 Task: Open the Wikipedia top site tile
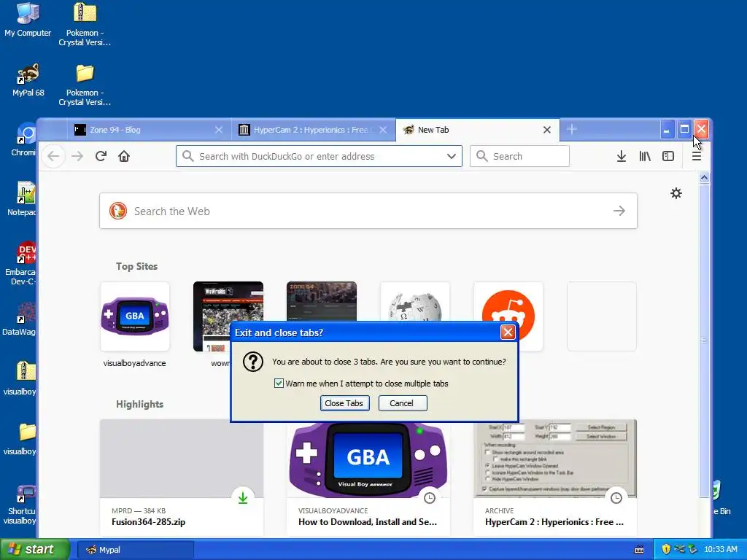(415, 302)
